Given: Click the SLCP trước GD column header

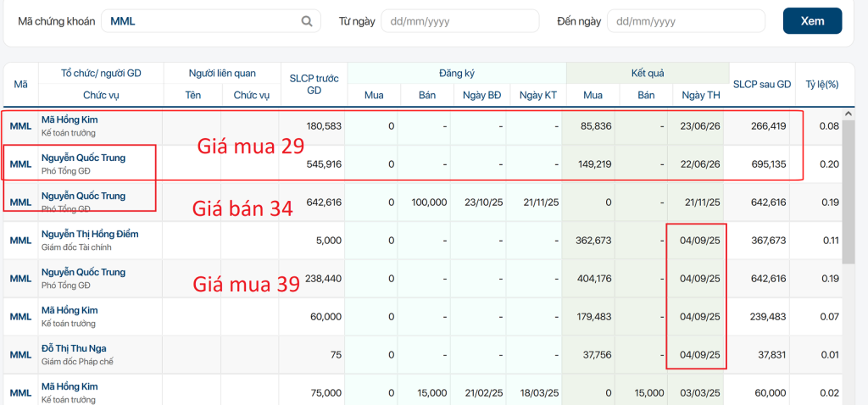Looking at the screenshot, I should tap(314, 84).
